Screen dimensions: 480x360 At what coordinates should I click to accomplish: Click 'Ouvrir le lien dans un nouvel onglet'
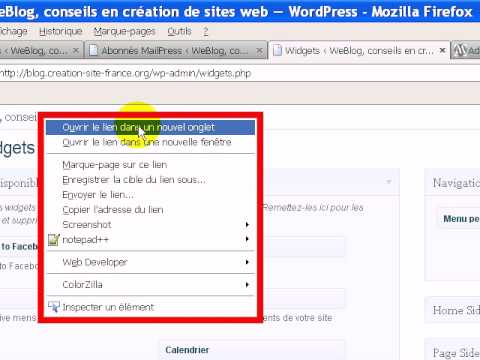coord(150,127)
